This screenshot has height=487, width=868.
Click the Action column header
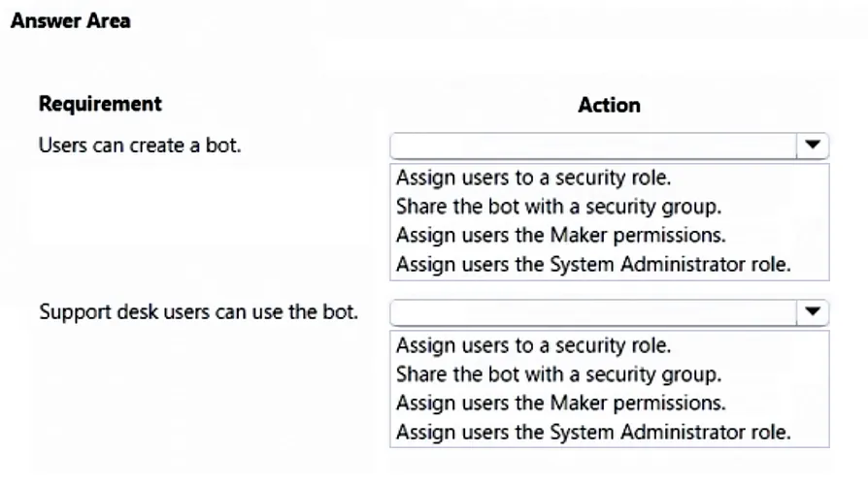609,105
